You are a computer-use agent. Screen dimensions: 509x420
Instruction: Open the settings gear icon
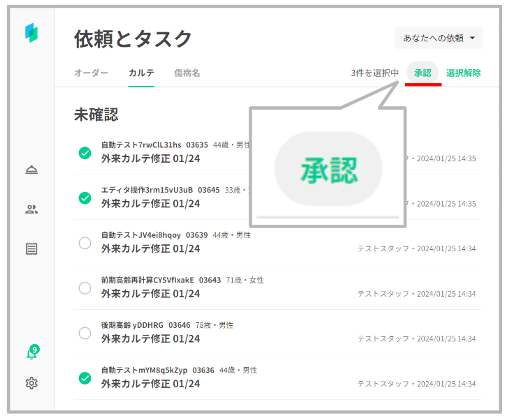pos(31,383)
